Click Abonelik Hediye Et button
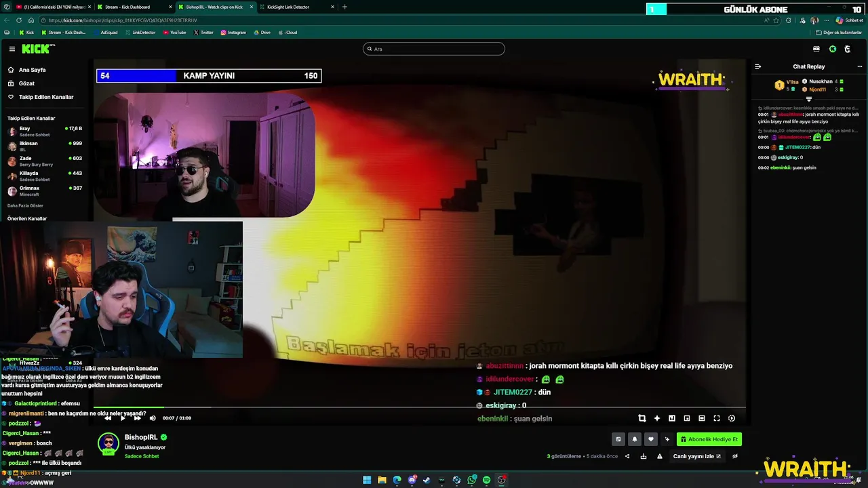The height and width of the screenshot is (488, 868). coord(709,439)
